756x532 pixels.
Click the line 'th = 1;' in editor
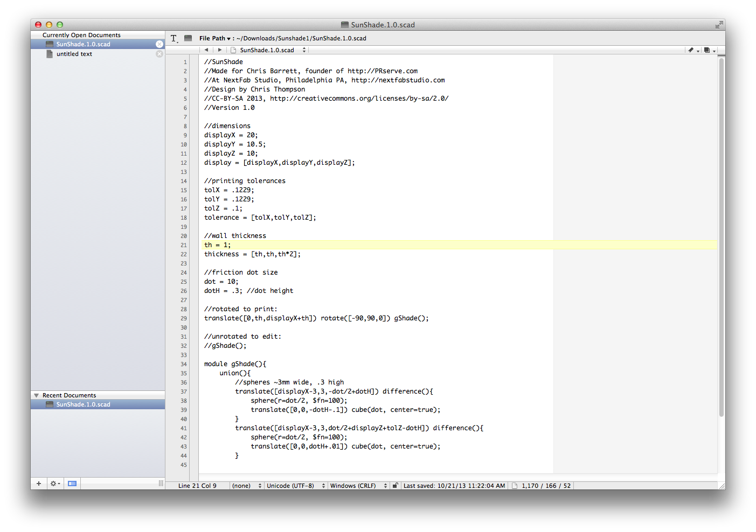[217, 245]
